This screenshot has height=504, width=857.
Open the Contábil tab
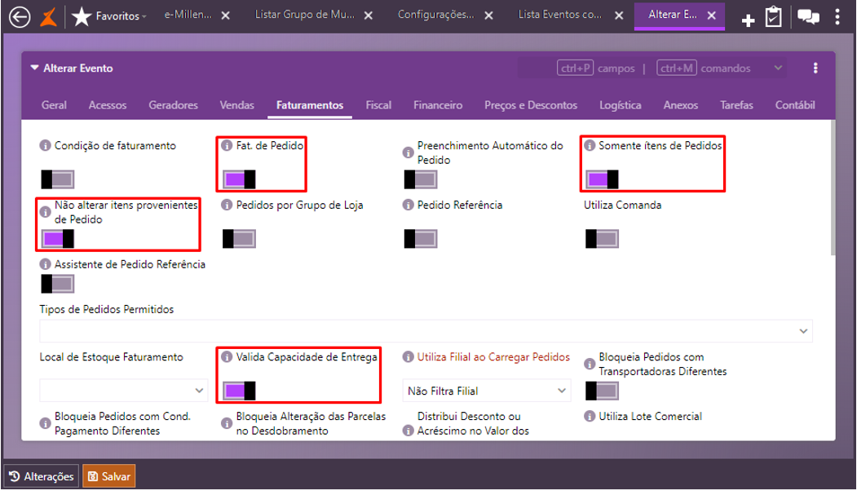click(x=795, y=105)
